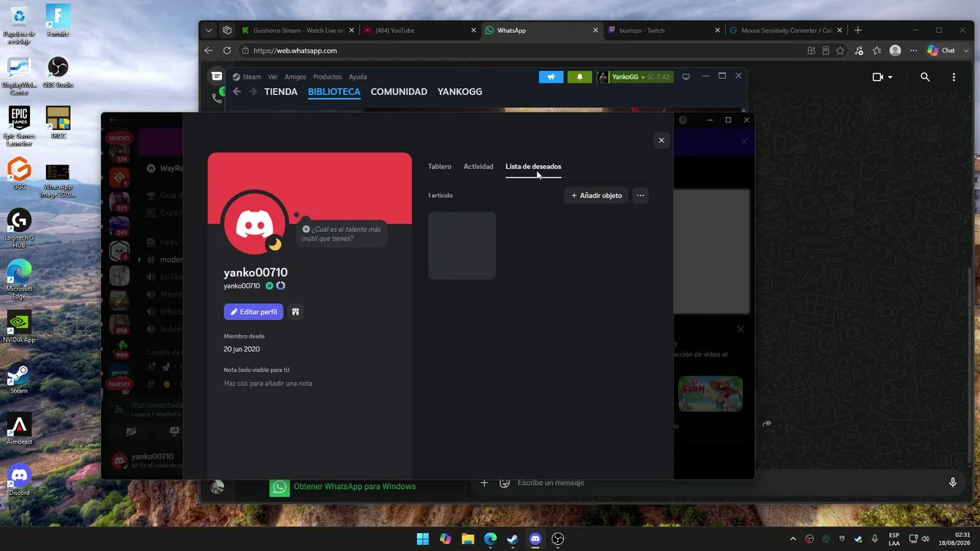
Task: Click the Windows Start button
Action: [423, 539]
